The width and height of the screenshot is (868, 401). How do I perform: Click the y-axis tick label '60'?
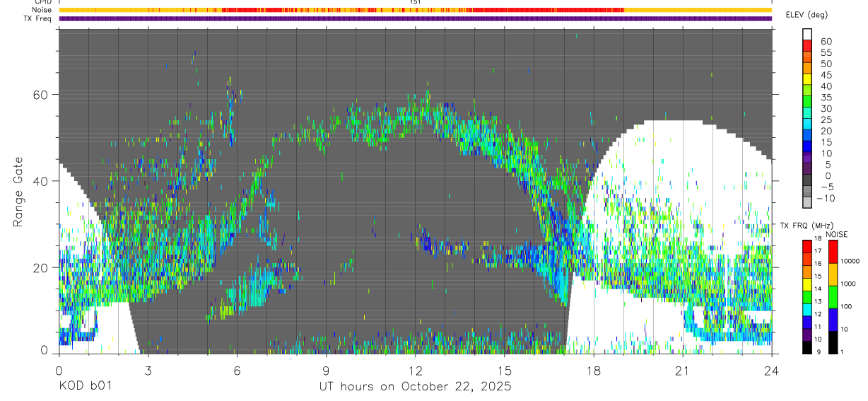point(40,95)
